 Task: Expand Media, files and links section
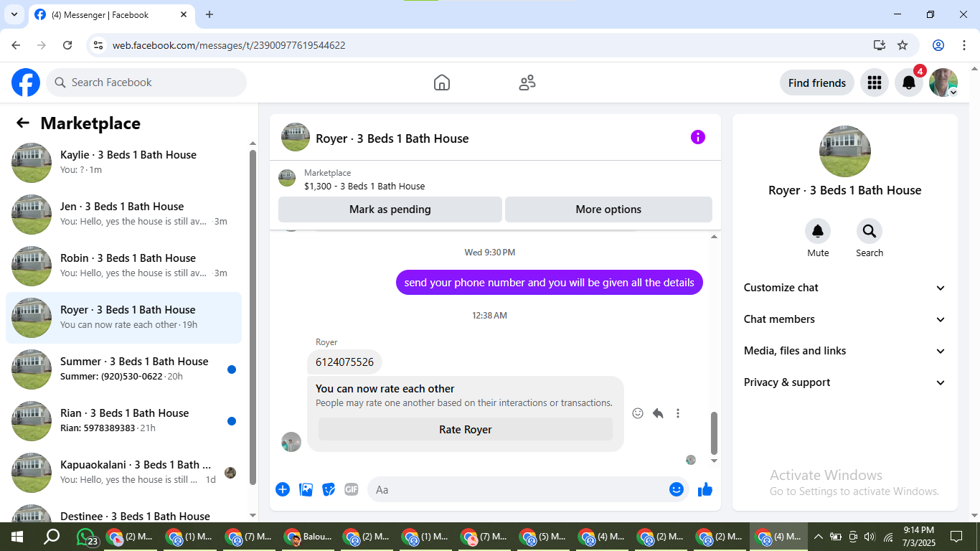[845, 351]
